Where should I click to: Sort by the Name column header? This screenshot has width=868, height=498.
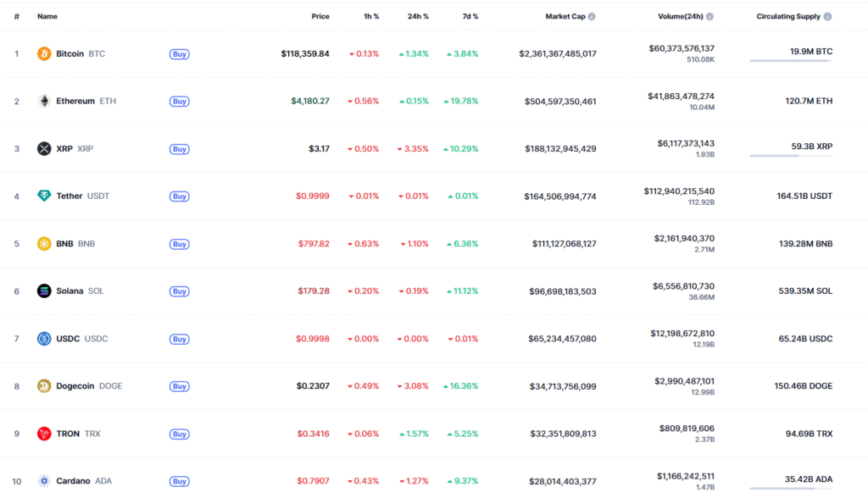47,17
